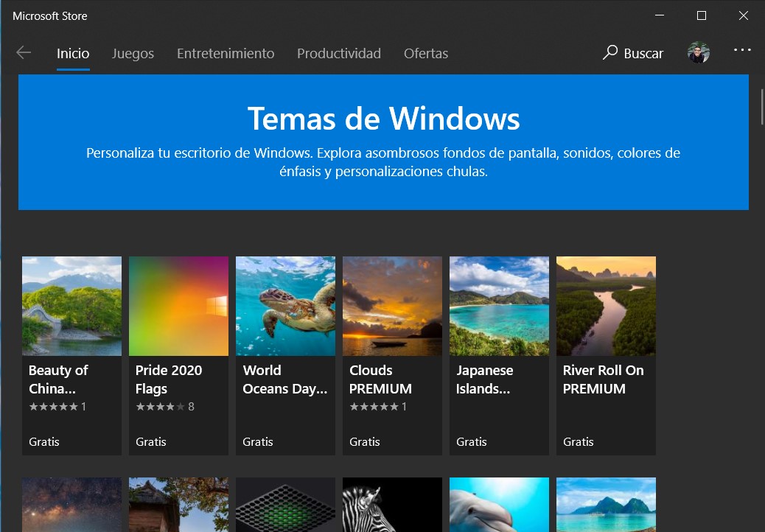Select the Pride 2020 Flags theme
Image resolution: width=765 pixels, height=532 pixels.
[x=178, y=306]
